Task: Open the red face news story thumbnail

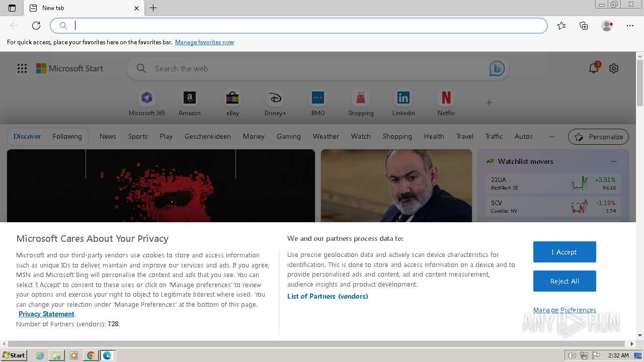Action: 161,186
